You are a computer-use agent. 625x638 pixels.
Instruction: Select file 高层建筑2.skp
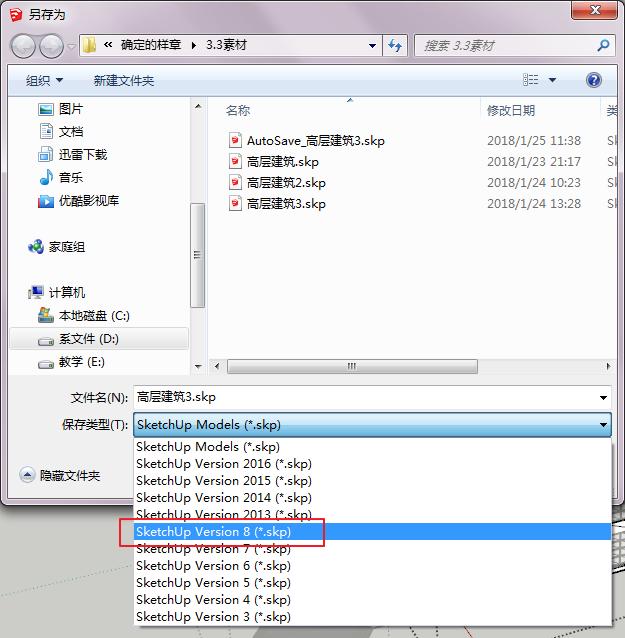click(x=277, y=183)
